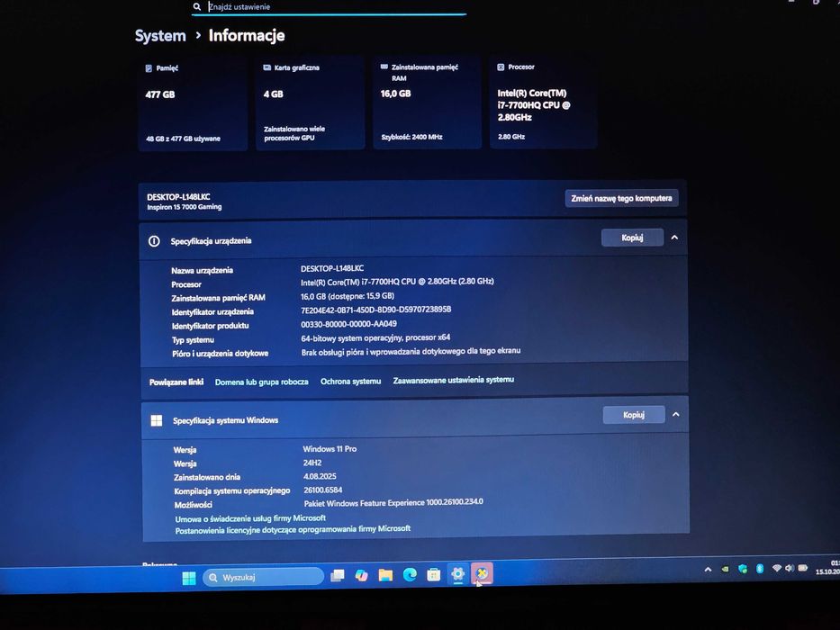840x630 pixels.
Task: Open the Procesor i7-7700HQ card
Action: coord(543,102)
